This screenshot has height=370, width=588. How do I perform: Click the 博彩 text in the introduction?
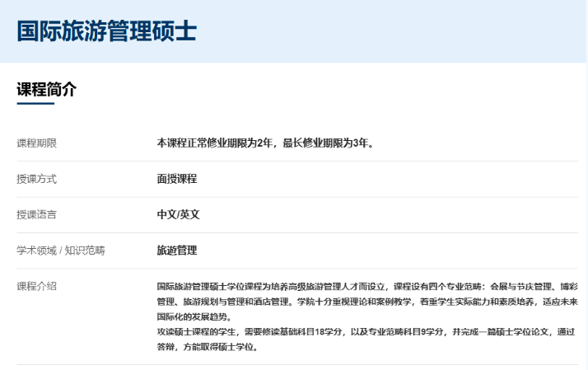coord(569,287)
